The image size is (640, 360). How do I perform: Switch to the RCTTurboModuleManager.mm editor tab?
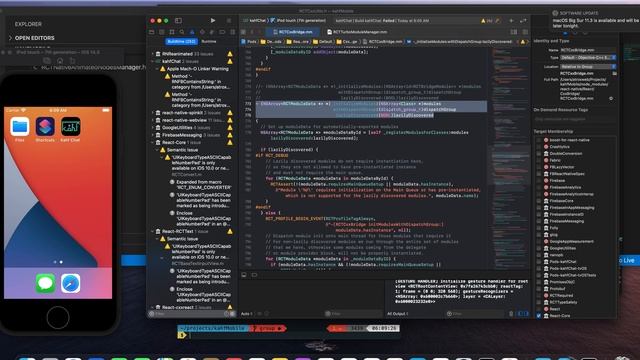point(357,32)
